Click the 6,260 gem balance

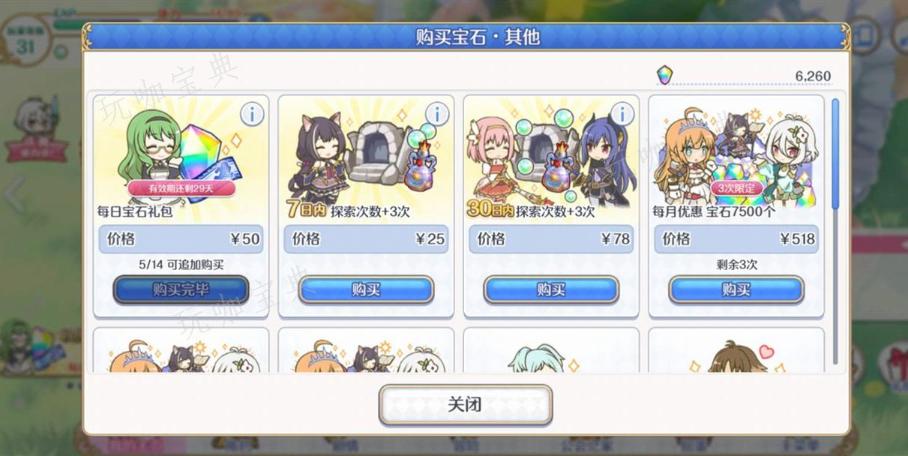[x=813, y=76]
